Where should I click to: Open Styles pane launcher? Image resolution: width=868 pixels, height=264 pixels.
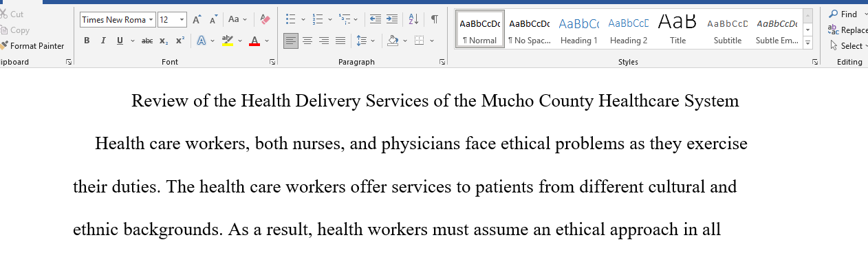[x=814, y=62]
